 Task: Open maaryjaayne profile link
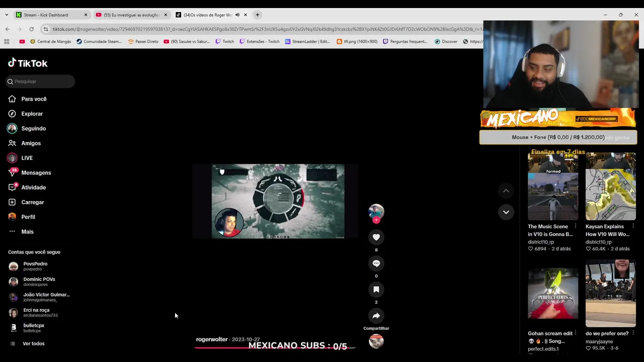(x=599, y=341)
